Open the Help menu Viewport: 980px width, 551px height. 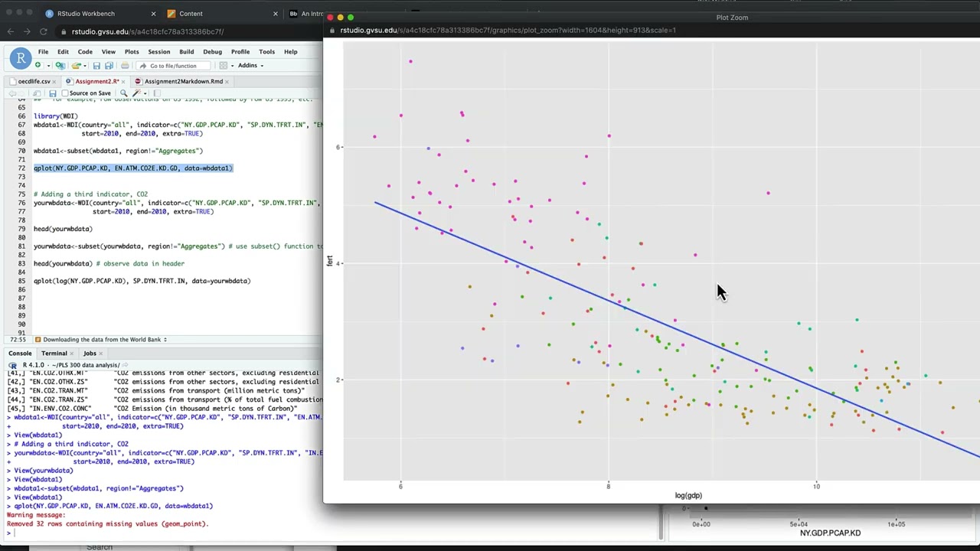pyautogui.click(x=291, y=52)
